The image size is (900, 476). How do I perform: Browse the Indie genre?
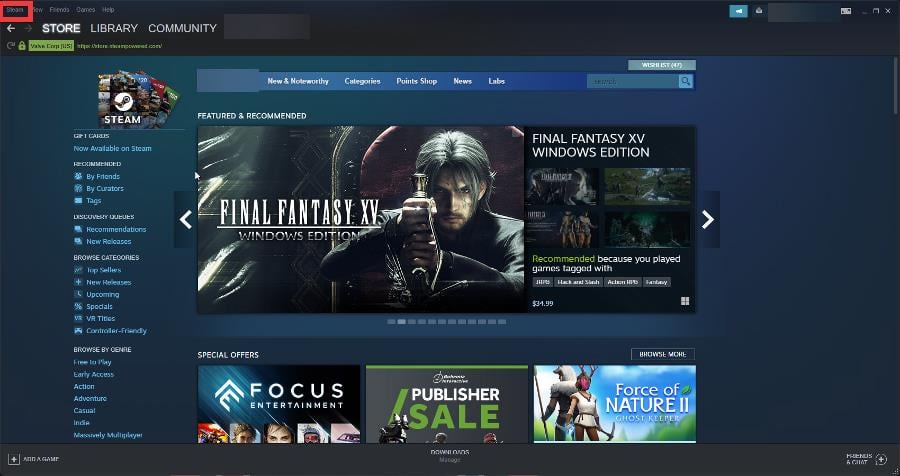pos(82,423)
